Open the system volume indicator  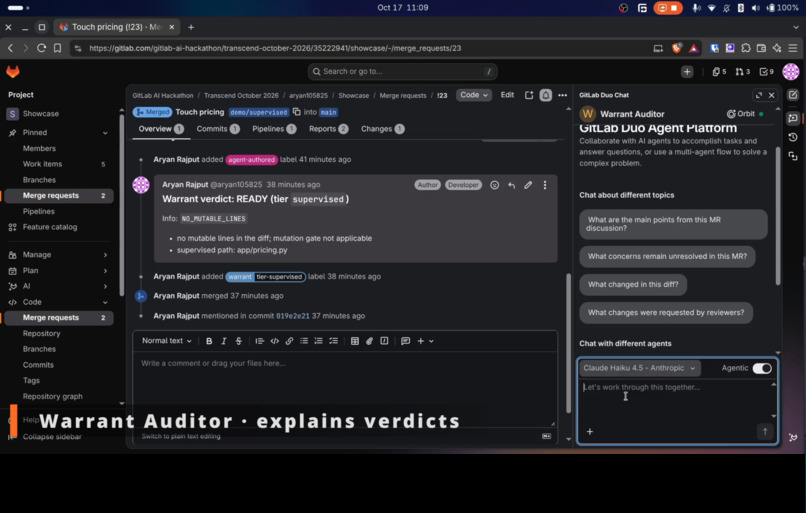[755, 8]
